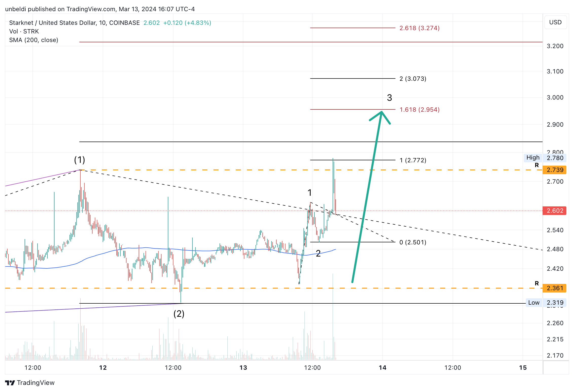This screenshot has width=574, height=392.
Task: Click the 2.480 price axis value
Action: (x=555, y=249)
